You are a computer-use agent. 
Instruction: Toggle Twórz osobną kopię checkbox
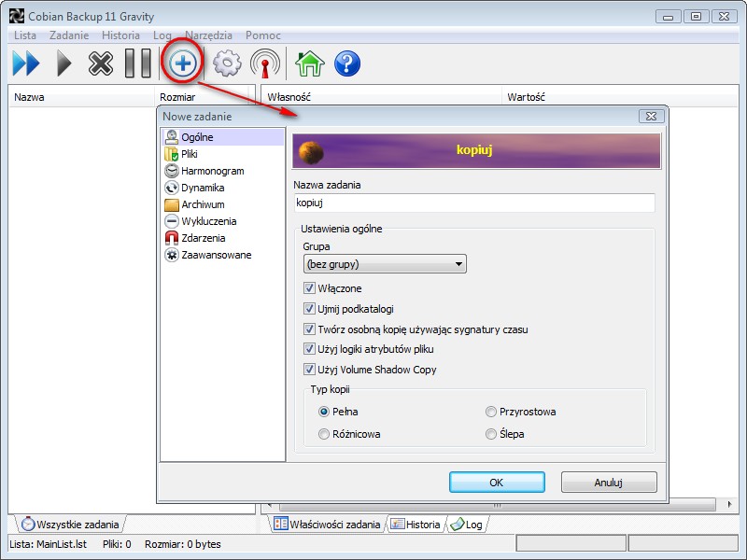(309, 329)
